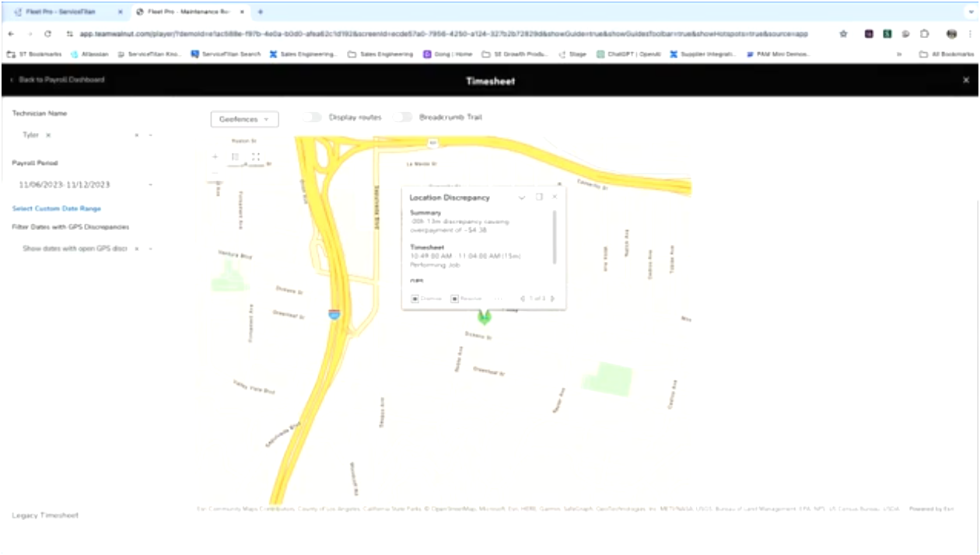Clear the GPS discrepancies filter value
The width and height of the screenshot is (980, 555).
tap(137, 249)
